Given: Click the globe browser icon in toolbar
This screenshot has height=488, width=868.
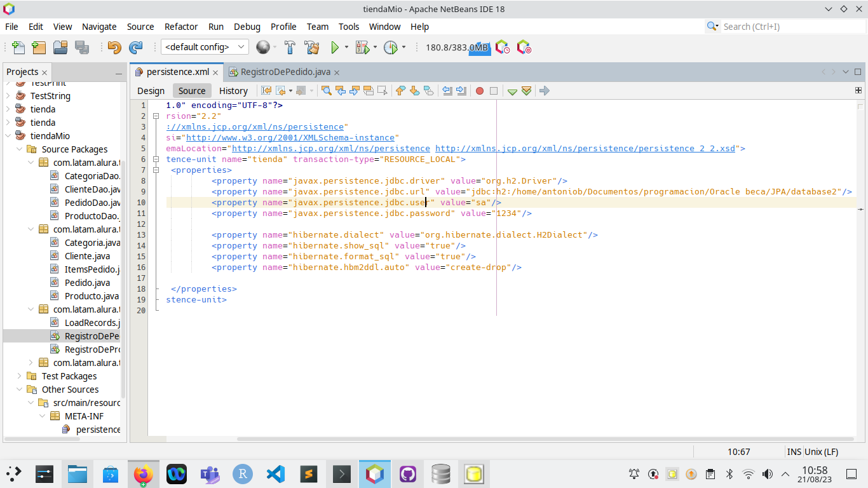Looking at the screenshot, I should pos(262,47).
